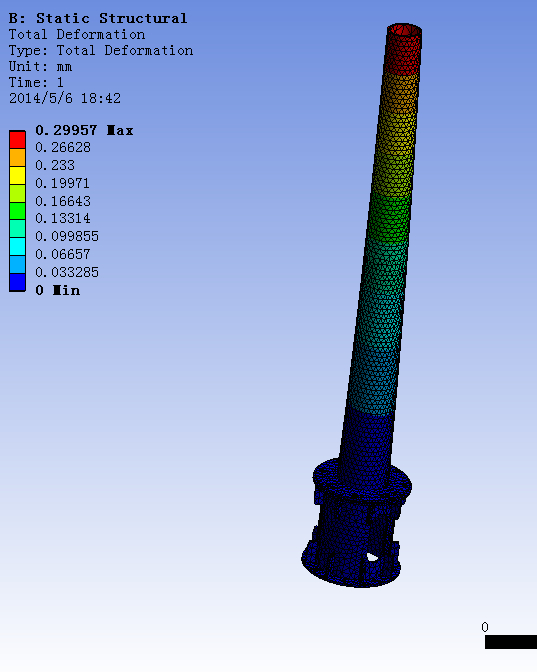Image resolution: width=537 pixels, height=672 pixels.
Task: Click the scale ruler "0" label
Action: coord(485,627)
